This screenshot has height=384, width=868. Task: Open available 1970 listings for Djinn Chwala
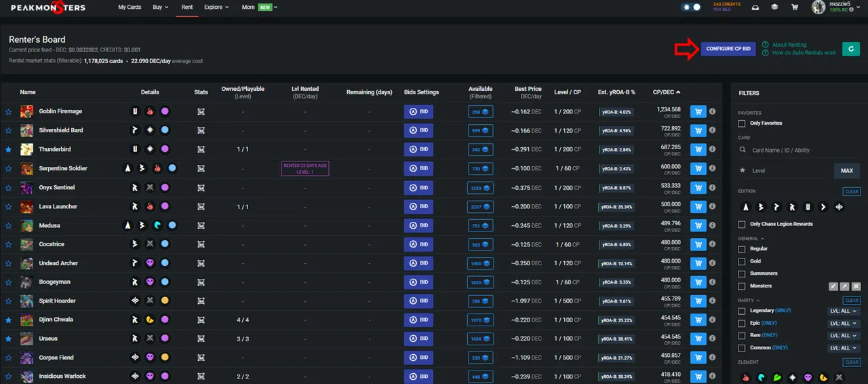[480, 320]
